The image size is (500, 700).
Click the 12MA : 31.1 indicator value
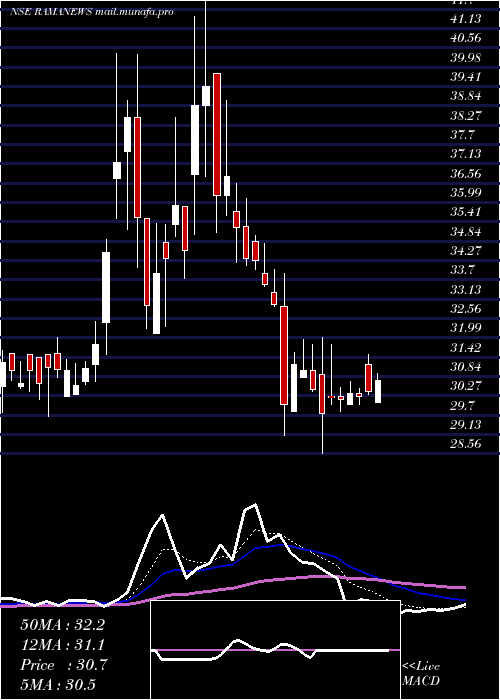(x=62, y=645)
